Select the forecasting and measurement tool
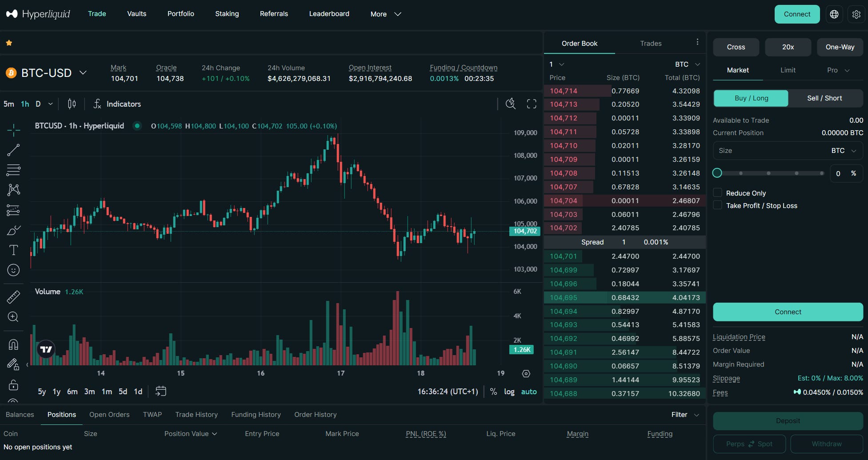 13,210
